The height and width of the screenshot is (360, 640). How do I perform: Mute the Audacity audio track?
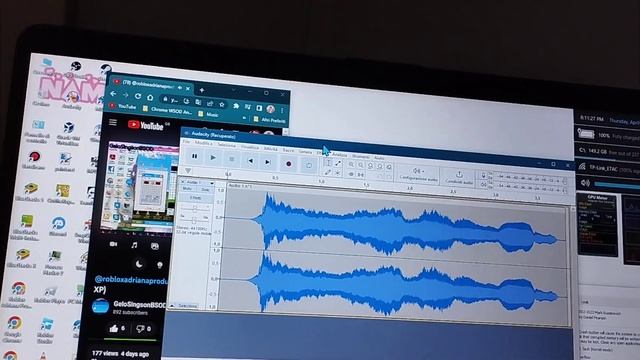[187, 189]
